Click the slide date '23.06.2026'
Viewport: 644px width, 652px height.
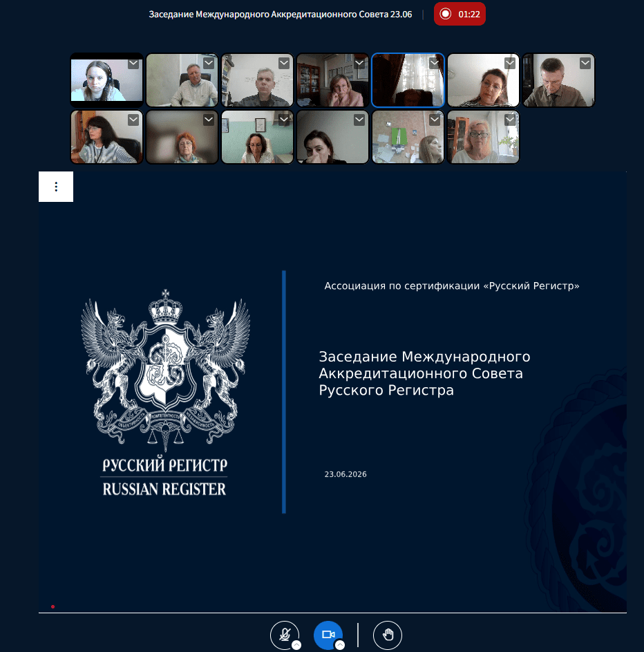tap(345, 474)
